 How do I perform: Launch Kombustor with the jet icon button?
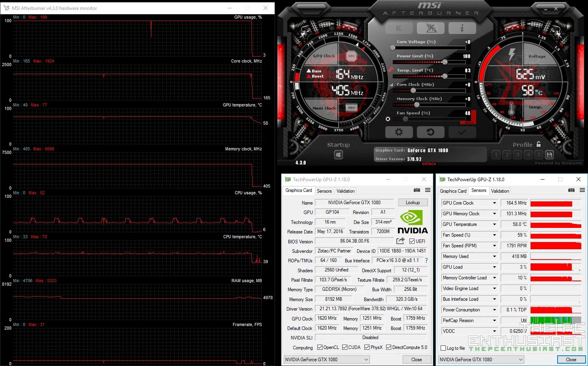point(430,28)
